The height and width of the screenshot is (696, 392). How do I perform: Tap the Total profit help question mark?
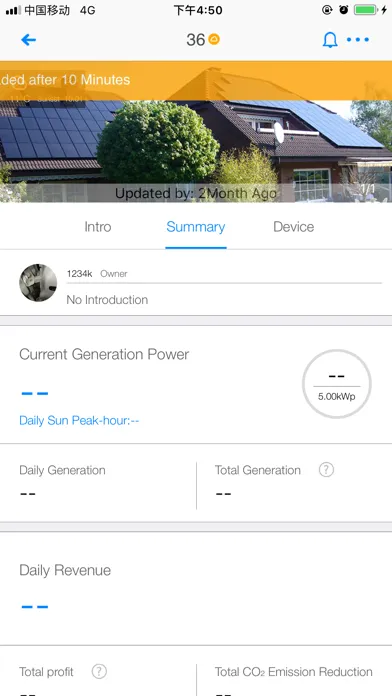[x=99, y=672]
